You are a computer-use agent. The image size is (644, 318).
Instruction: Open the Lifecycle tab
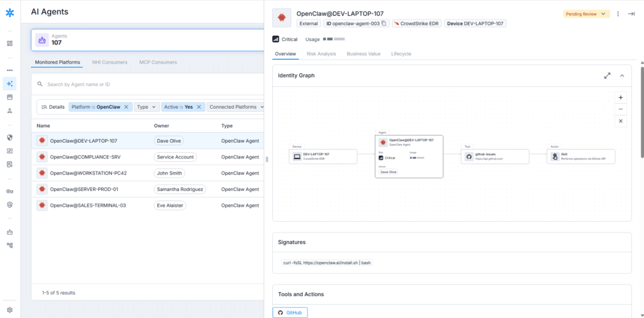[x=401, y=54]
